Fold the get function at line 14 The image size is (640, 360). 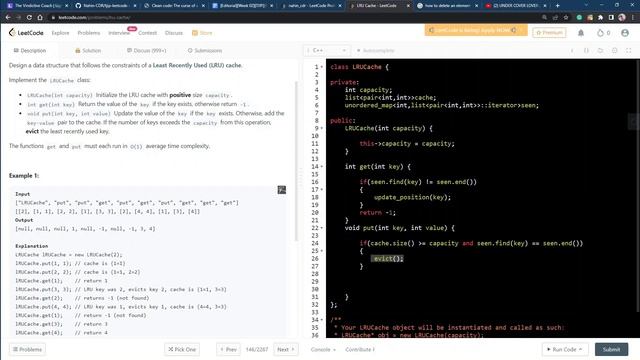(322, 167)
